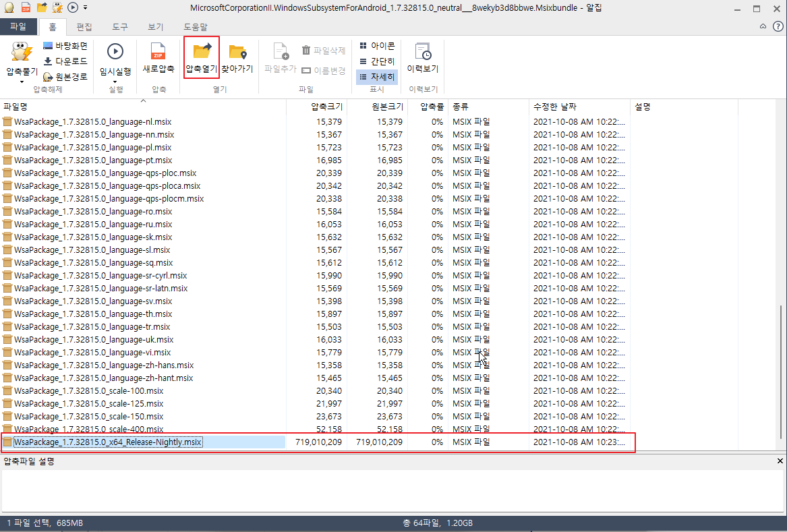The height and width of the screenshot is (532, 787).
Task: Collapse the ribbon with the chevron
Action: pyautogui.click(x=763, y=26)
